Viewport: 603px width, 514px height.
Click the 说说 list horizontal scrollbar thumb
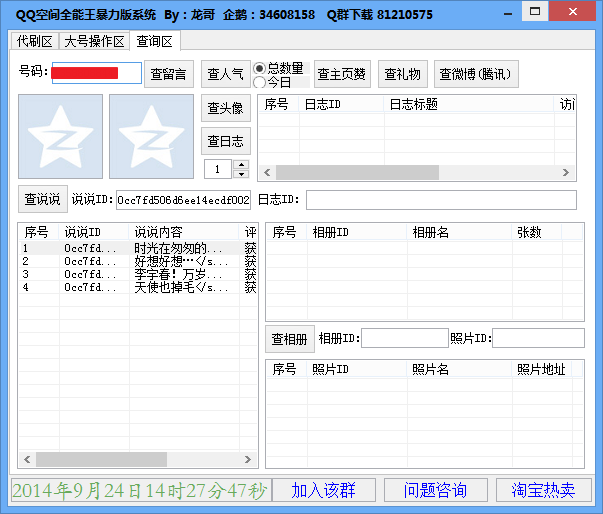tap(102, 459)
